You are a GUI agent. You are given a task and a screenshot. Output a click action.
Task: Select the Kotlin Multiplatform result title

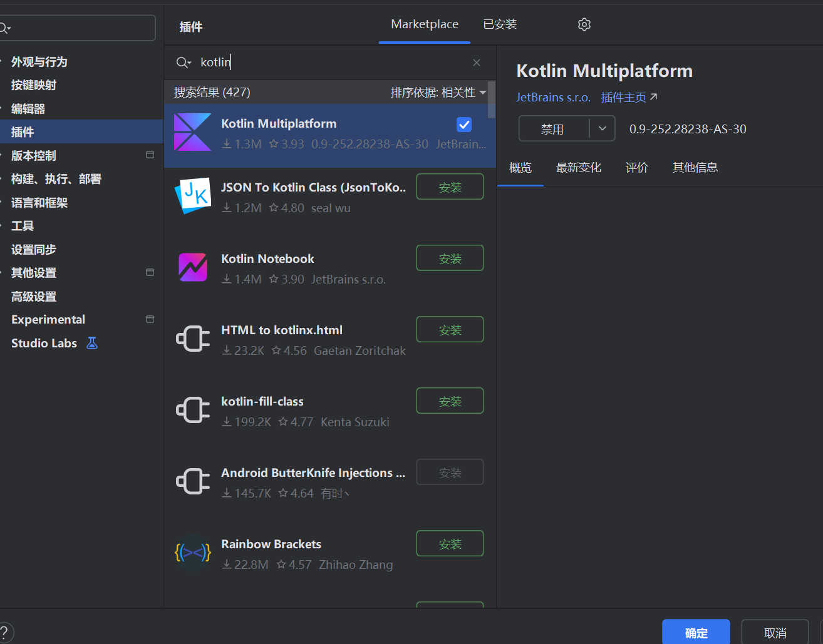[x=279, y=123]
